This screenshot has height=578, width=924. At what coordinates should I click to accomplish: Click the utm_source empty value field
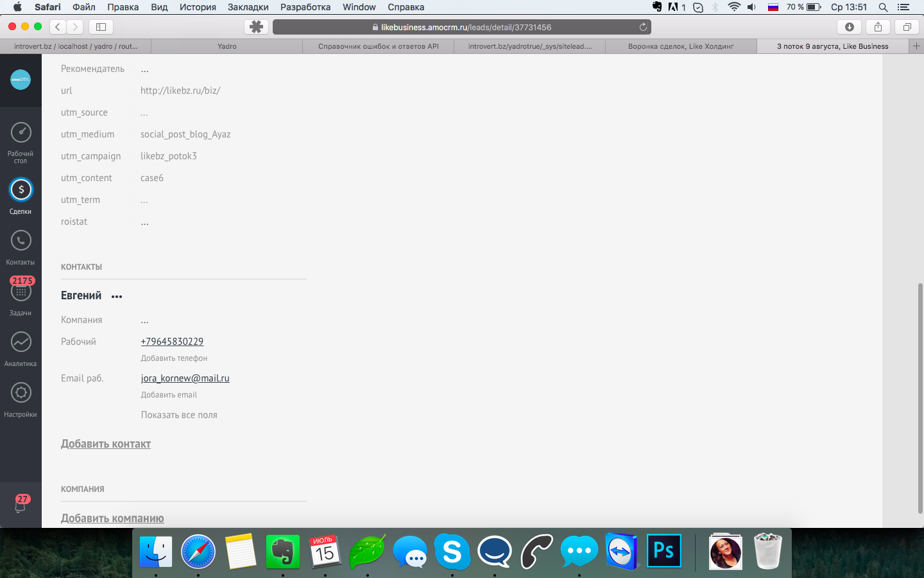[x=144, y=113]
